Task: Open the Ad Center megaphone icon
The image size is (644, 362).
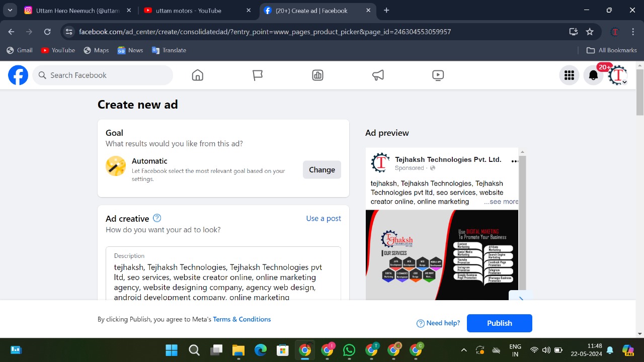Action: [x=378, y=75]
